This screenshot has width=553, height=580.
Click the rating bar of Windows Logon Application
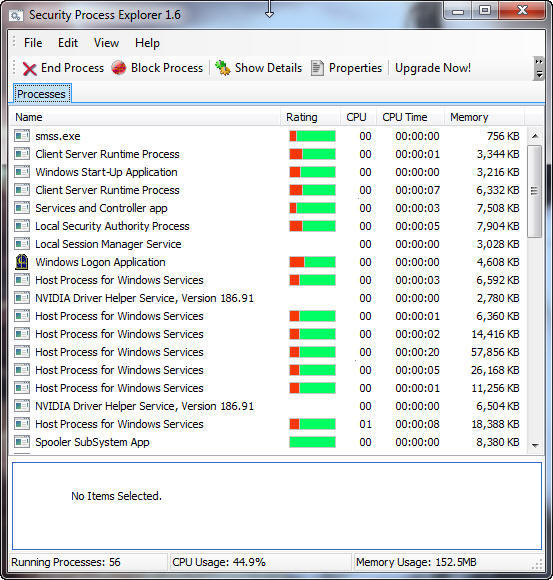point(313,262)
